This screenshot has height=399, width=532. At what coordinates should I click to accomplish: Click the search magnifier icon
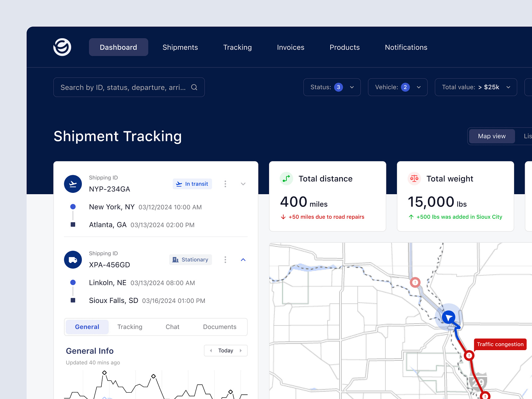[x=194, y=87]
